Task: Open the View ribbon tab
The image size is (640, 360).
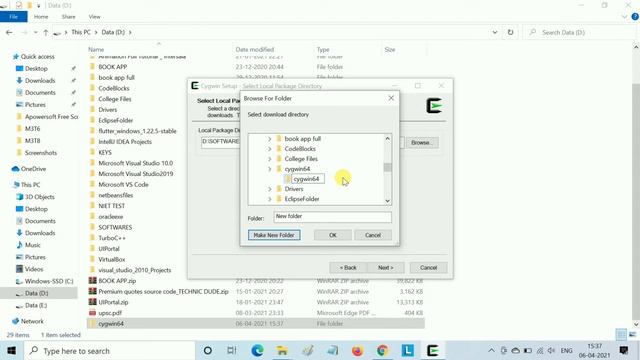Action: (94, 17)
